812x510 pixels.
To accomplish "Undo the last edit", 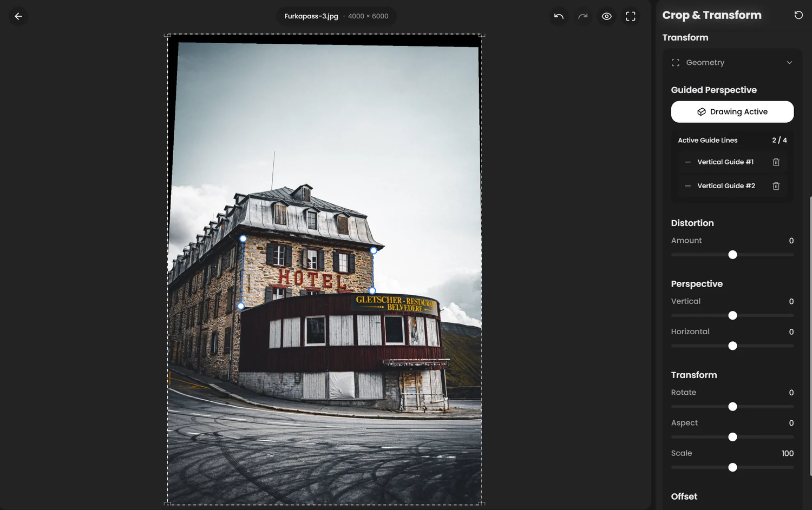I will (559, 16).
